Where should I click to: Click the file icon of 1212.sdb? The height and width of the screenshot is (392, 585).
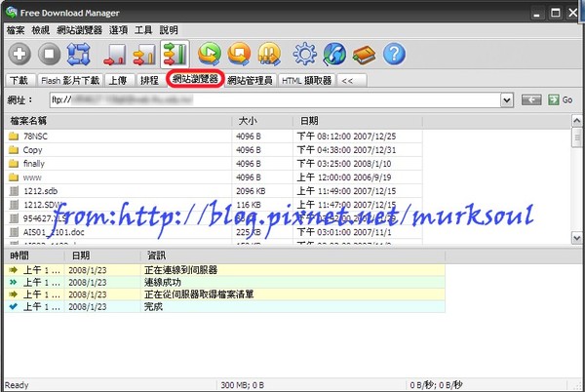(14, 191)
